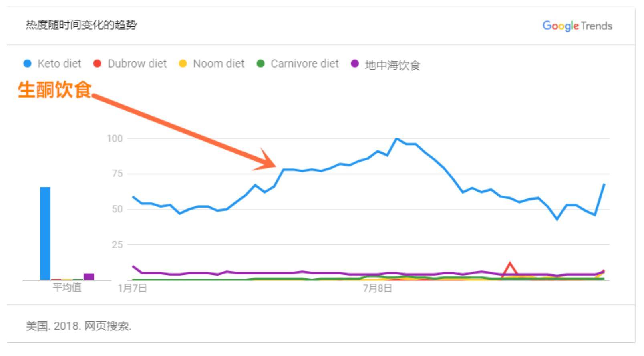
Task: Click the yellow Noom diet legend dot
Action: click(183, 64)
